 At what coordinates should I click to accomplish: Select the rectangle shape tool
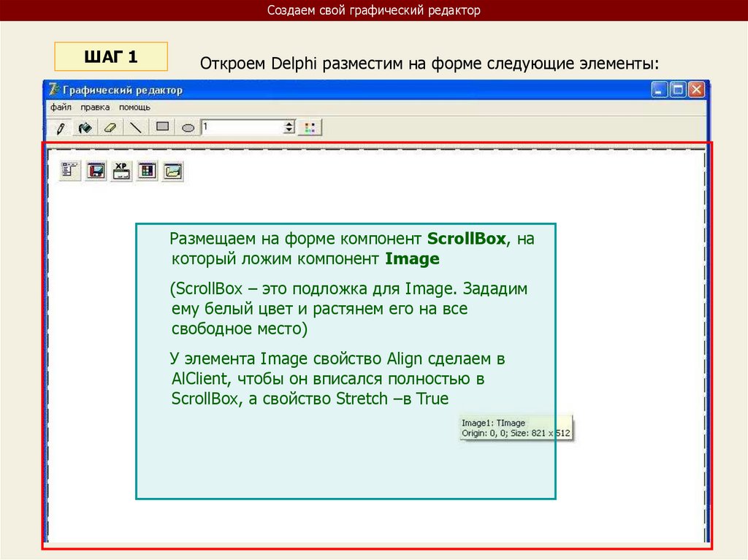click(x=162, y=127)
